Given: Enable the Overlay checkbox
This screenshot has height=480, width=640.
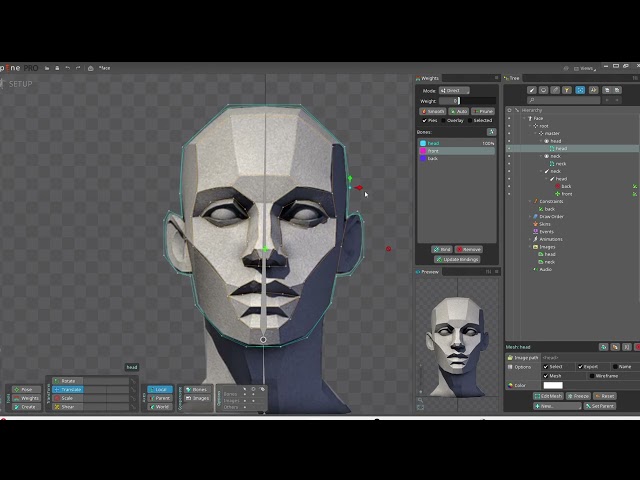Looking at the screenshot, I should coord(444,120).
